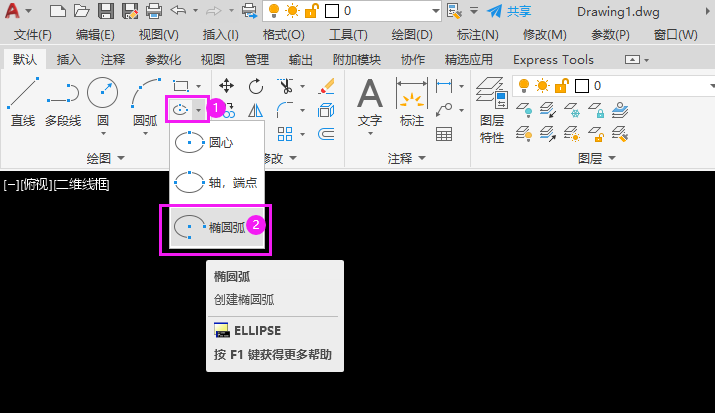Expand the 绘图 panel

[106, 158]
